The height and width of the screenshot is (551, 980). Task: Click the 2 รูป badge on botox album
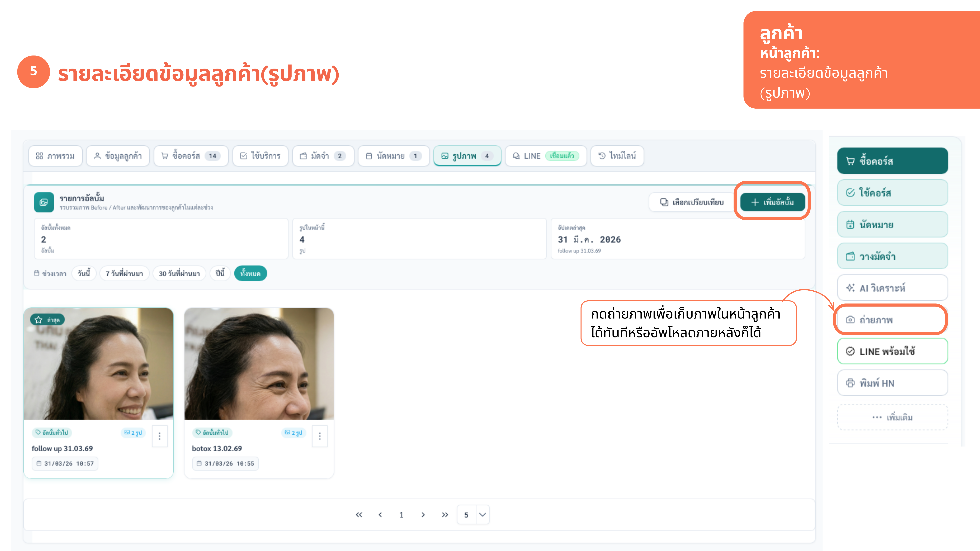[x=294, y=433]
